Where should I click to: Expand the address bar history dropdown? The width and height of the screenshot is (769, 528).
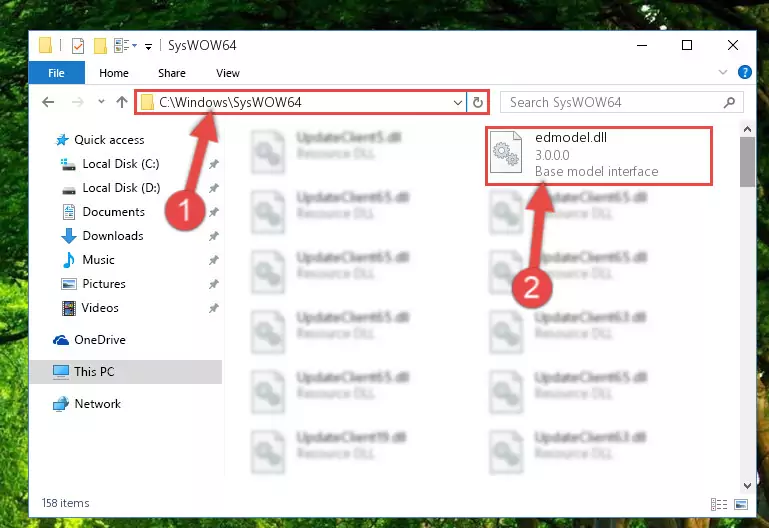click(458, 102)
